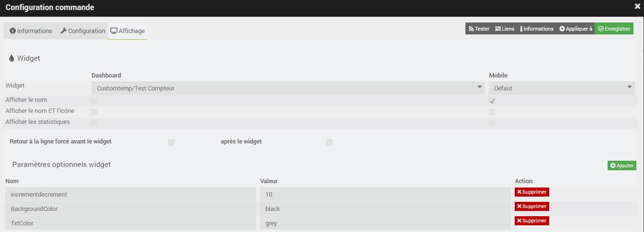Image resolution: width=644 pixels, height=232 pixels.
Task: Click the value field containing black
Action: pos(385,209)
